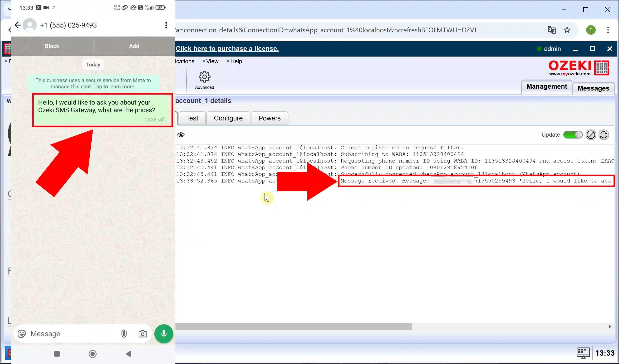Viewport: 619px width, 364px height.
Task: Open browser three-dot menu
Action: (608, 30)
